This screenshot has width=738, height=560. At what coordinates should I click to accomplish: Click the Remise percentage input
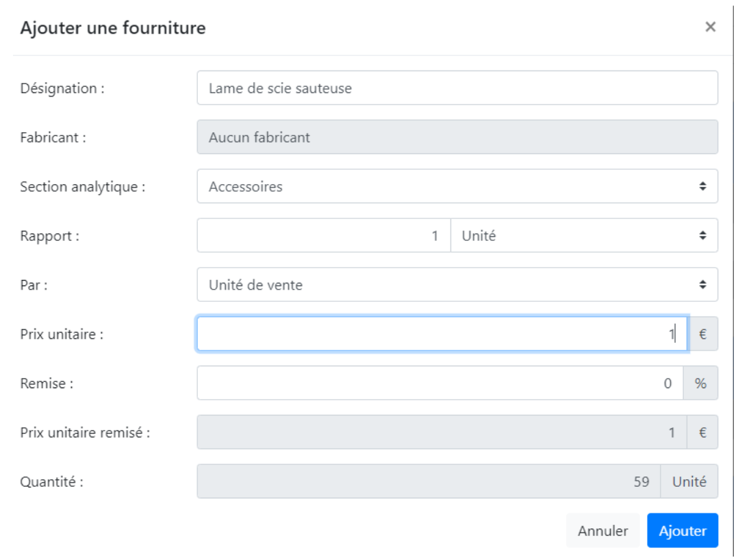(440, 383)
